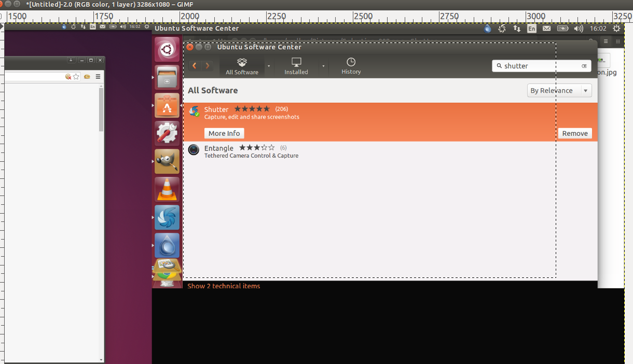
Task: Click the shutter search input field
Action: click(542, 66)
